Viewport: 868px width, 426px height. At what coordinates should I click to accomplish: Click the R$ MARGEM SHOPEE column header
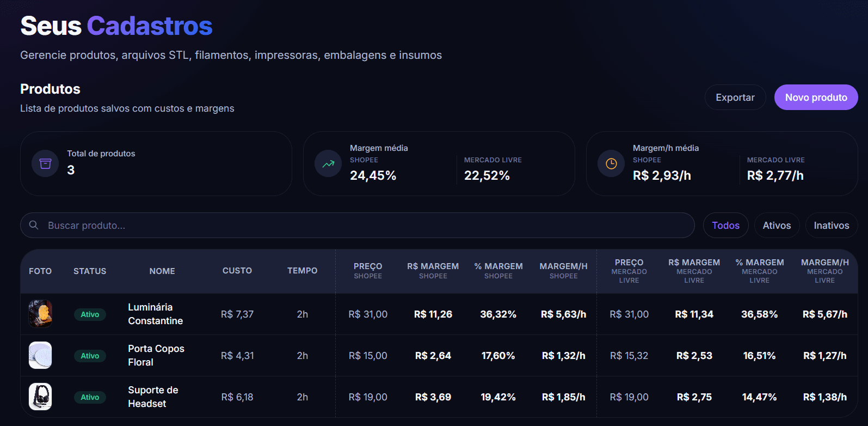tap(433, 271)
